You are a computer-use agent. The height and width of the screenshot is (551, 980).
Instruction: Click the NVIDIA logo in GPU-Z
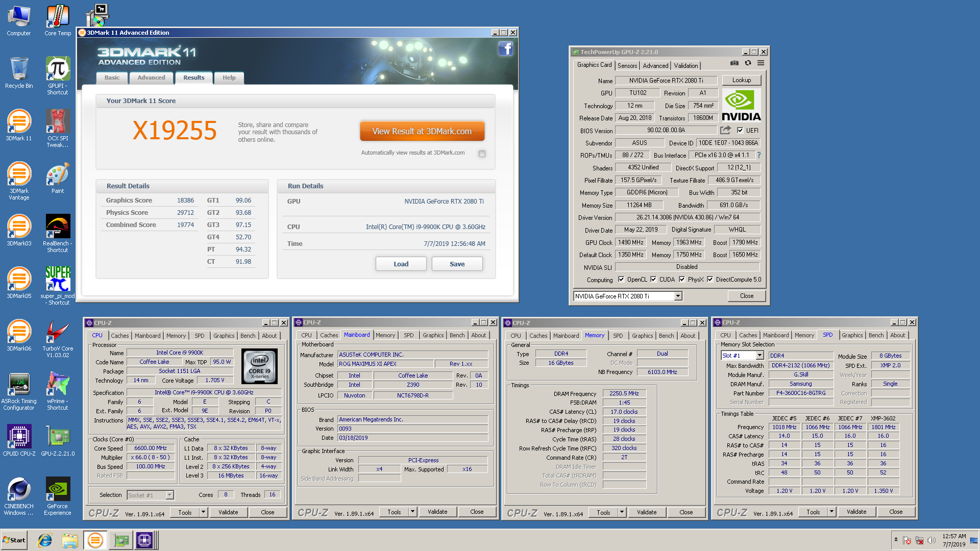tap(741, 105)
